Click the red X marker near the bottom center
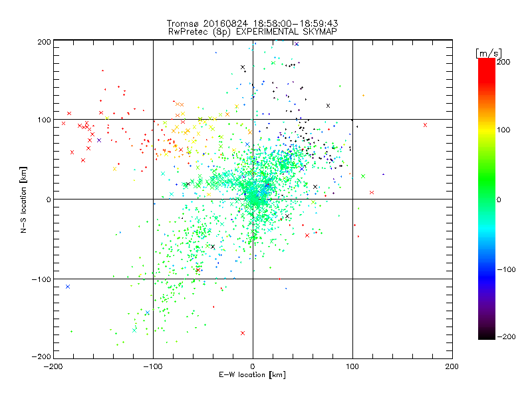532x399 pixels. [243, 333]
